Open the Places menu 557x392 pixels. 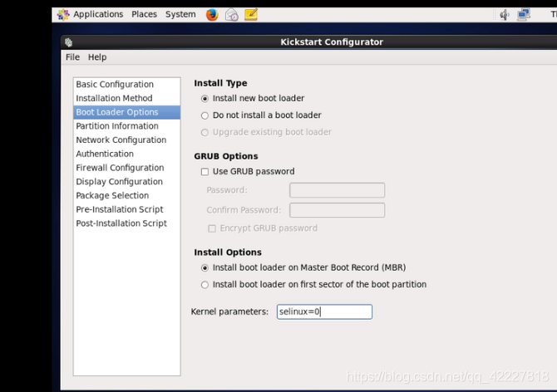(x=144, y=14)
